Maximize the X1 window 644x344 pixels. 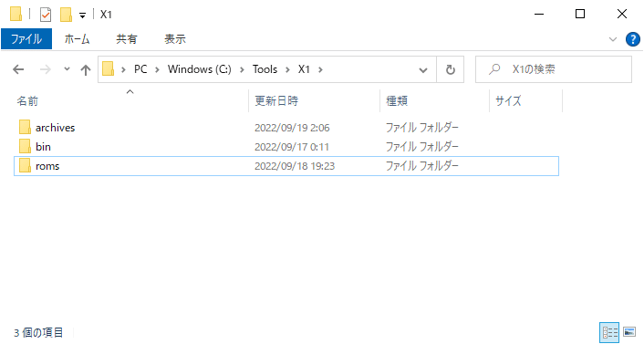tap(580, 15)
